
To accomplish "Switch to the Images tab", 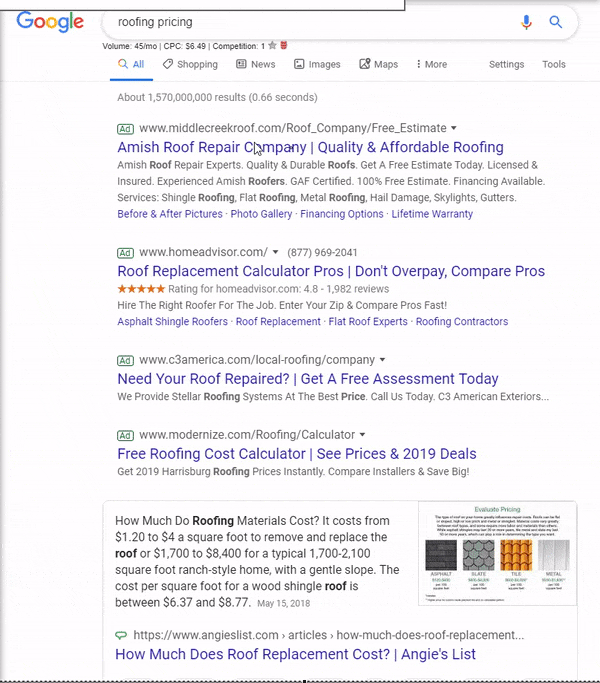I will pyautogui.click(x=317, y=64).
